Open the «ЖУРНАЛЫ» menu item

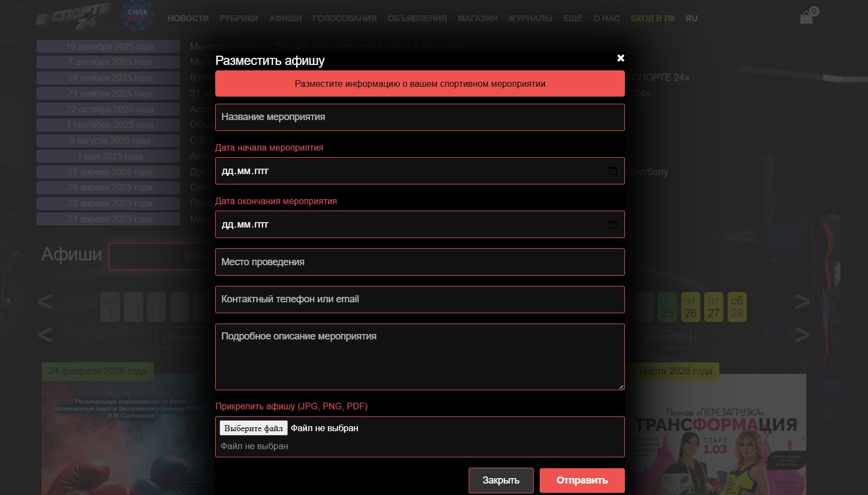[530, 18]
